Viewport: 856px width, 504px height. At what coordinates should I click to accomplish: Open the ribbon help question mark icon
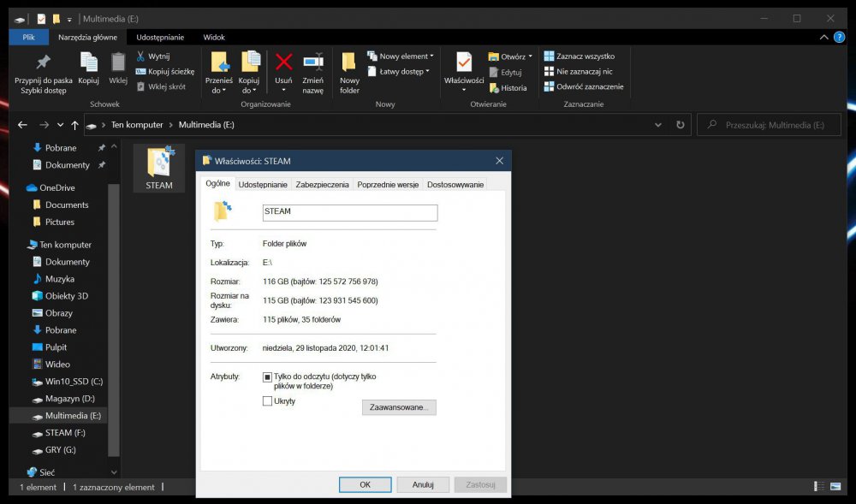(x=839, y=38)
